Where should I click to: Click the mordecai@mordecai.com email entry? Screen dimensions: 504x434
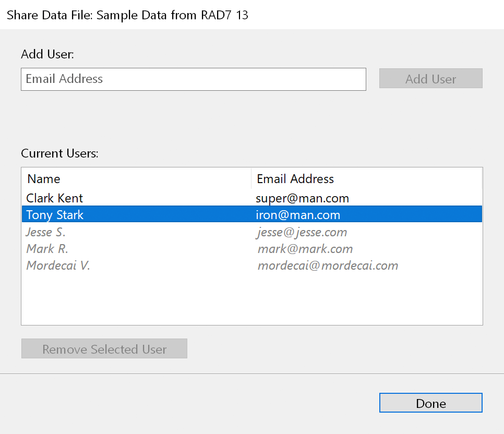coord(328,266)
